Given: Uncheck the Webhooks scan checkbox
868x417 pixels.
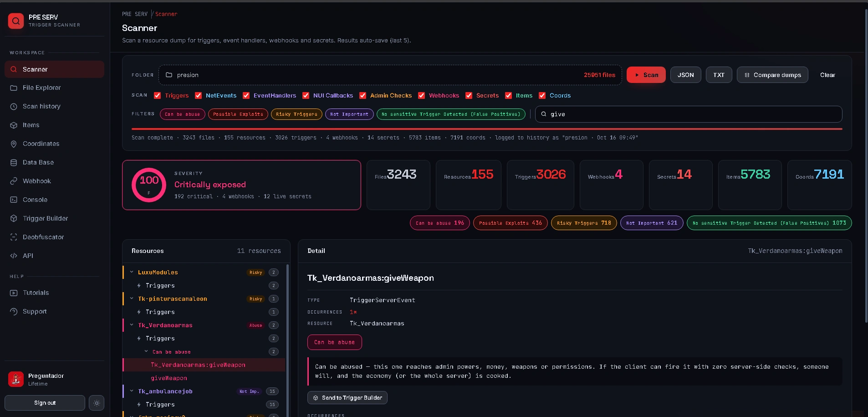Looking at the screenshot, I should (421, 95).
